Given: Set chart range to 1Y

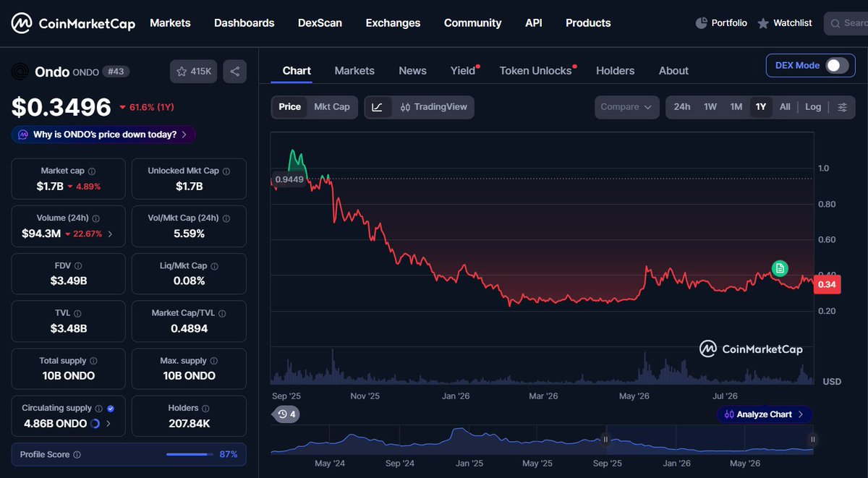Looking at the screenshot, I should (x=761, y=107).
